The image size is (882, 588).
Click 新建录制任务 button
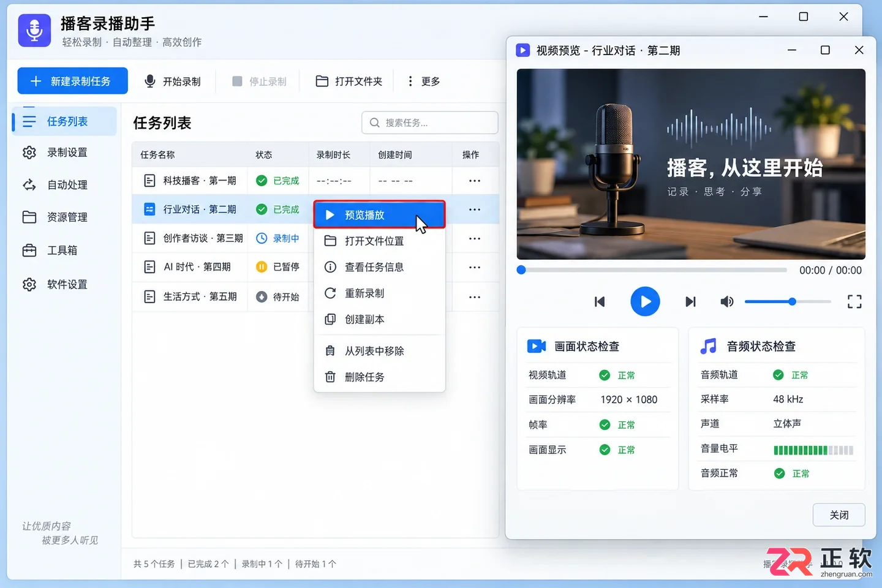tap(72, 81)
